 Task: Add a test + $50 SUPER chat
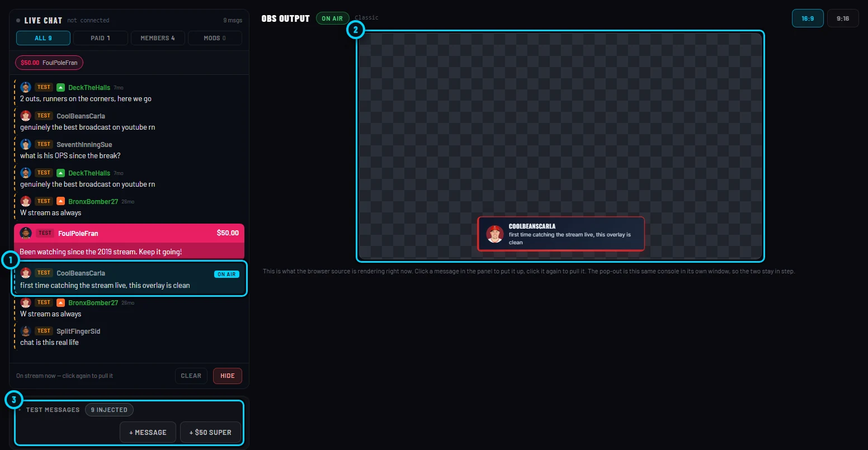[x=210, y=432]
